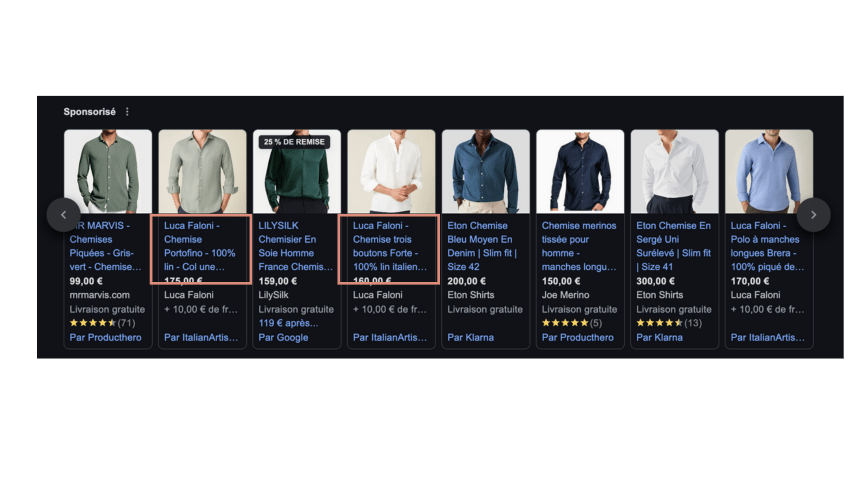Click the 300,00 € price
Screen dimensions: 866x487
click(656, 281)
